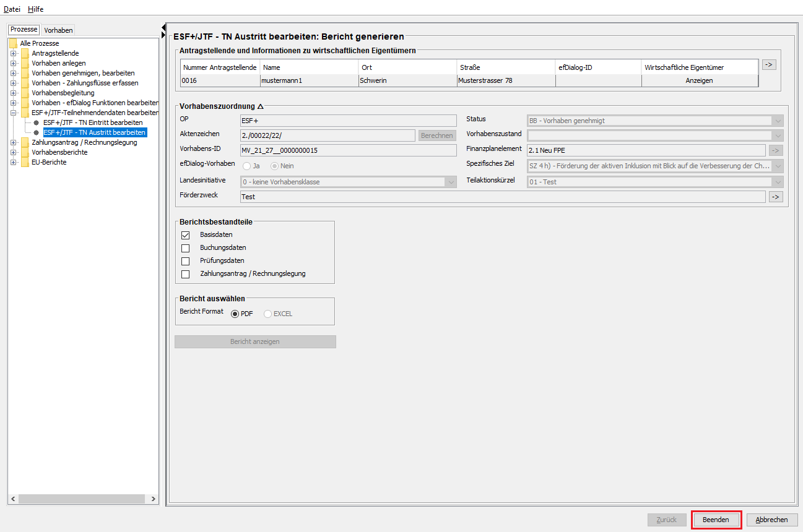Click the Abbrechen button

click(x=772, y=520)
